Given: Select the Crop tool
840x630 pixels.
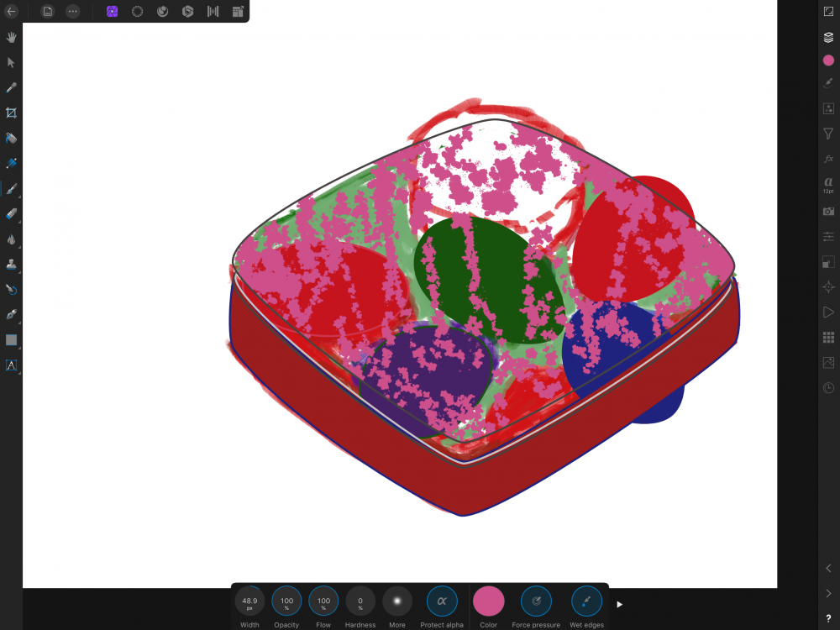Looking at the screenshot, I should tap(11, 113).
